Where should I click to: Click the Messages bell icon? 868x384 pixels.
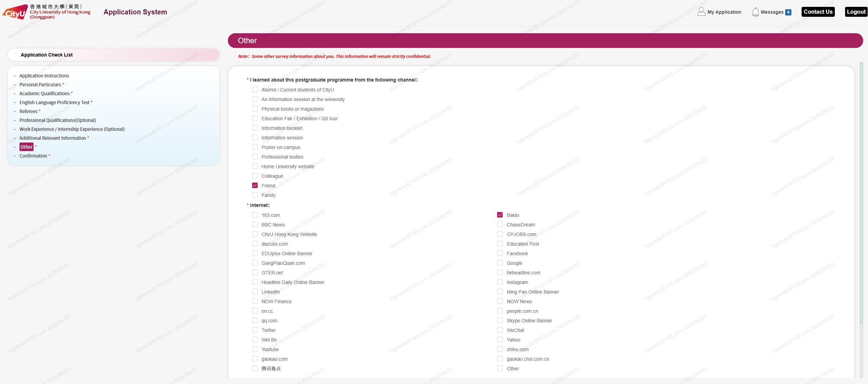coord(755,12)
